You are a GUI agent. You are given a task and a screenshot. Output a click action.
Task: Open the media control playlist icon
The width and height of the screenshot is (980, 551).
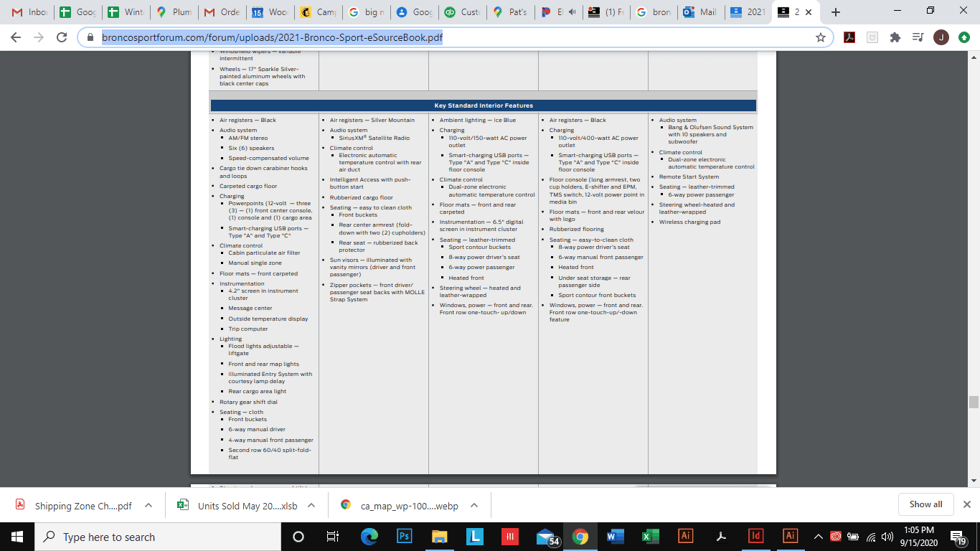918,37
